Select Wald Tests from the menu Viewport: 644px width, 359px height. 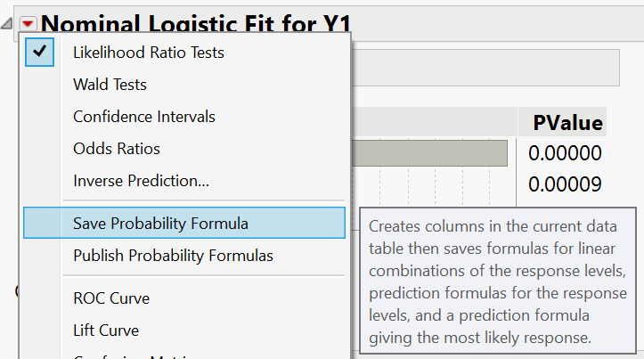tap(110, 85)
